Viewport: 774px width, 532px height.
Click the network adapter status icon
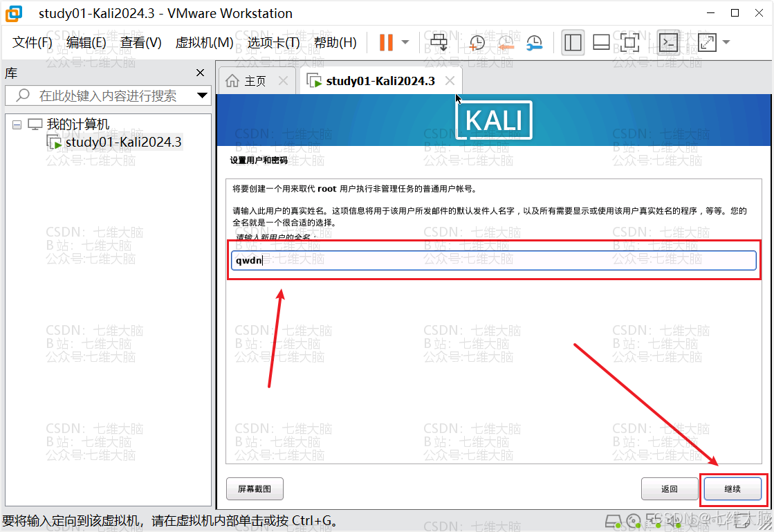point(654,521)
